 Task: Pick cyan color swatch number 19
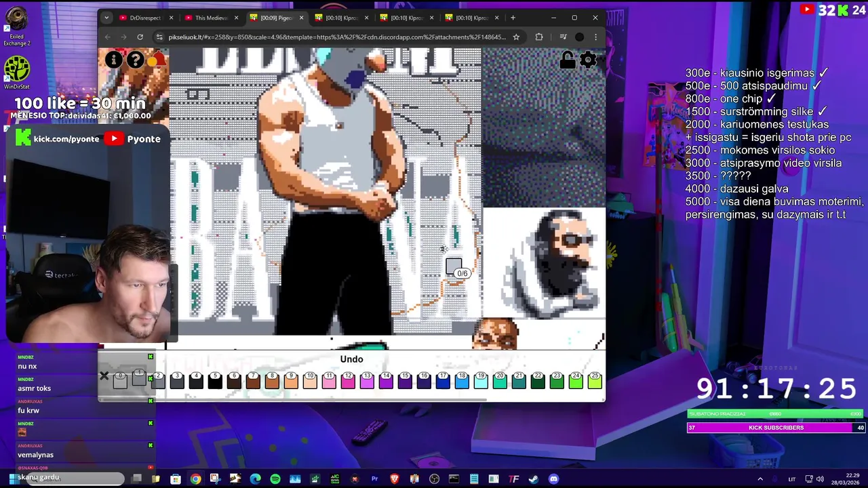coord(481,381)
